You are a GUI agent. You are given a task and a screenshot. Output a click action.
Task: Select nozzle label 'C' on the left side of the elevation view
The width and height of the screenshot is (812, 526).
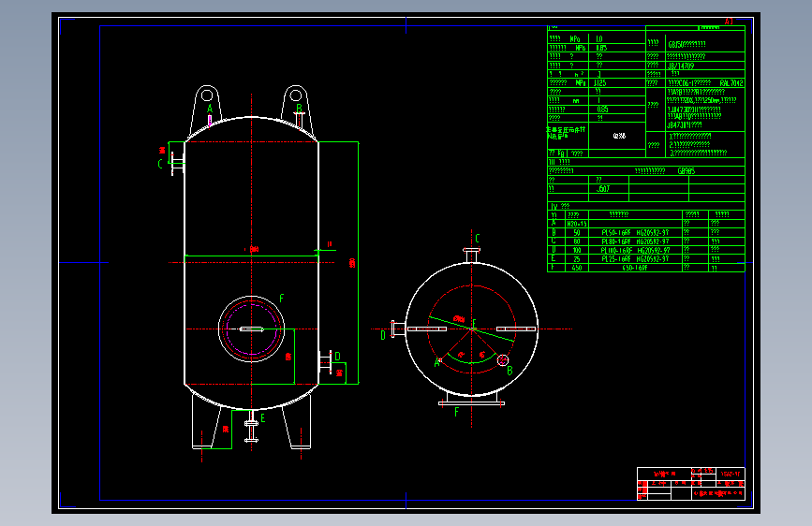[x=160, y=164]
